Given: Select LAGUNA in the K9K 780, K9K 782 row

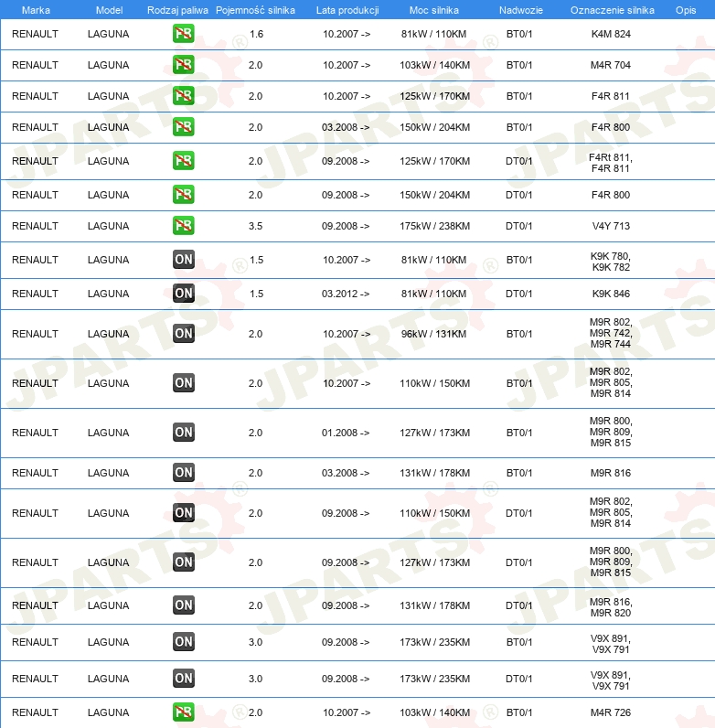Looking at the screenshot, I should [x=108, y=260].
